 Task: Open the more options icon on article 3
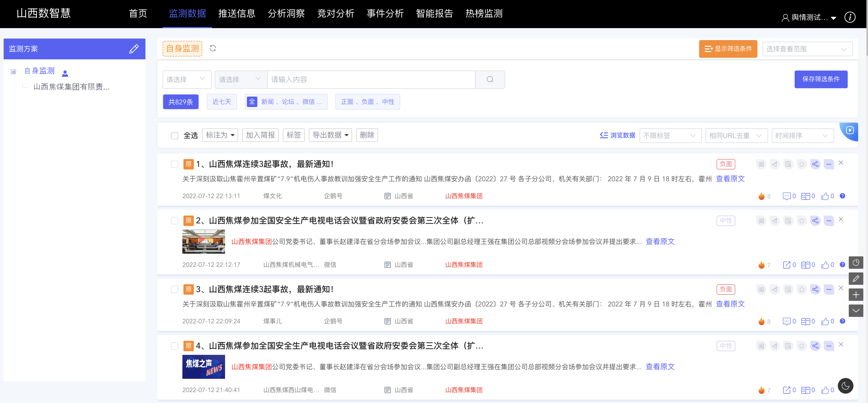pos(828,289)
